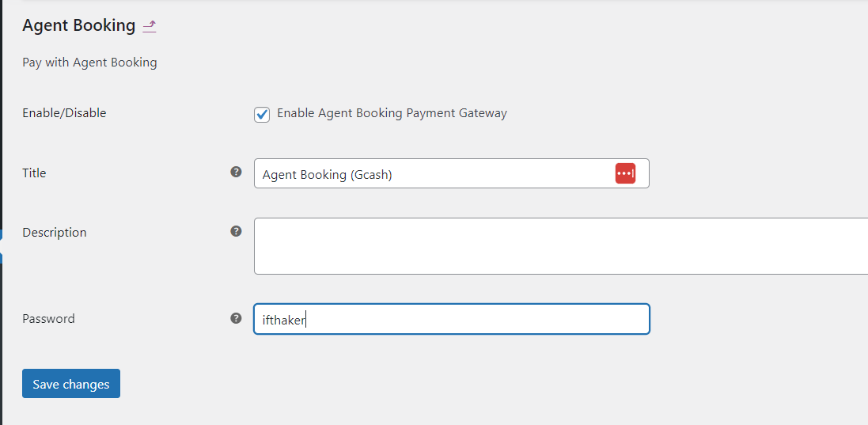Click the 'ifthaker' text in Password field

pyautogui.click(x=283, y=320)
